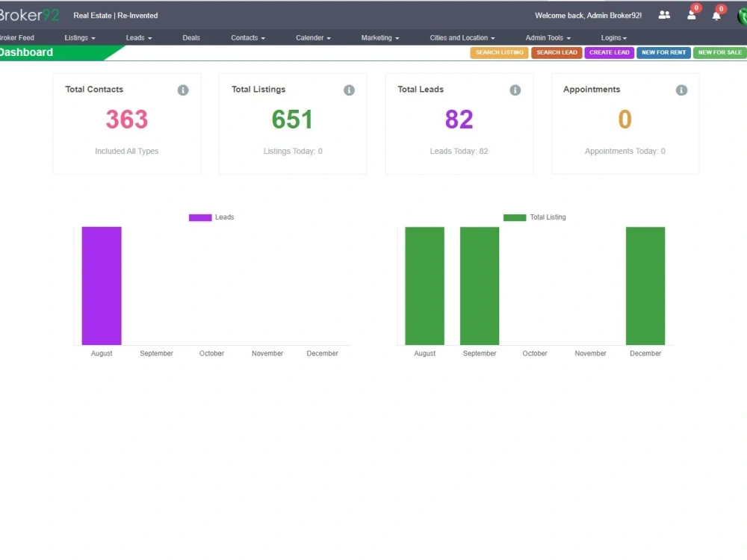The width and height of the screenshot is (747, 560).
Task: Click the green September listings bar
Action: (x=480, y=286)
